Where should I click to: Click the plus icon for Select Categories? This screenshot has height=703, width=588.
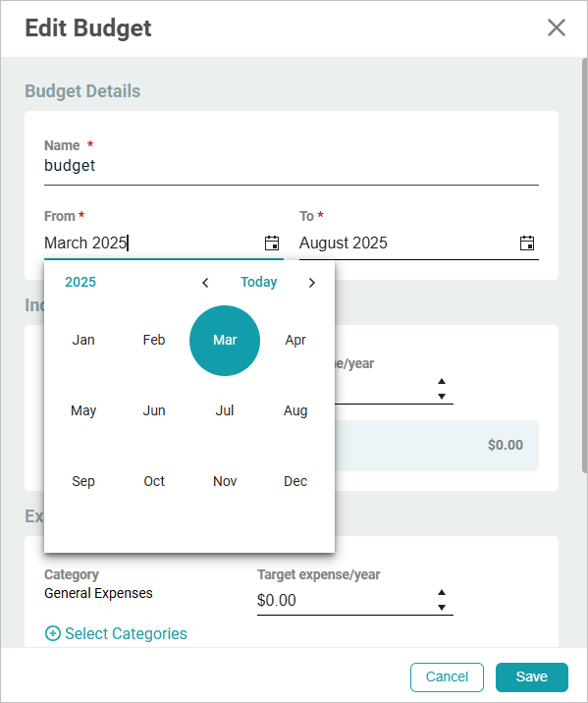pyautogui.click(x=53, y=633)
